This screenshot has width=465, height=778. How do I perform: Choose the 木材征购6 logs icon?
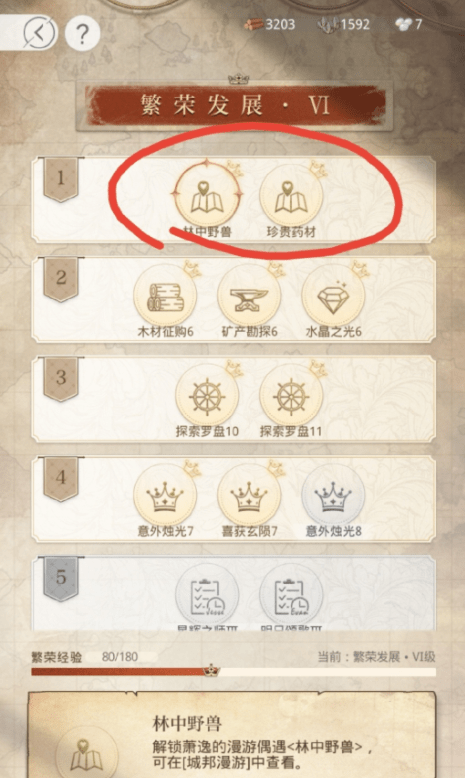165,296
